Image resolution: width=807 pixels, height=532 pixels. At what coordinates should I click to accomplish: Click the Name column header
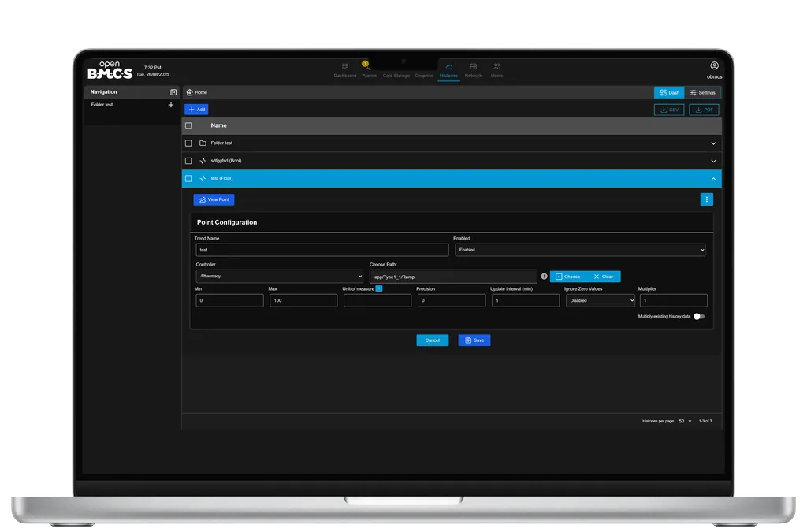tap(219, 125)
